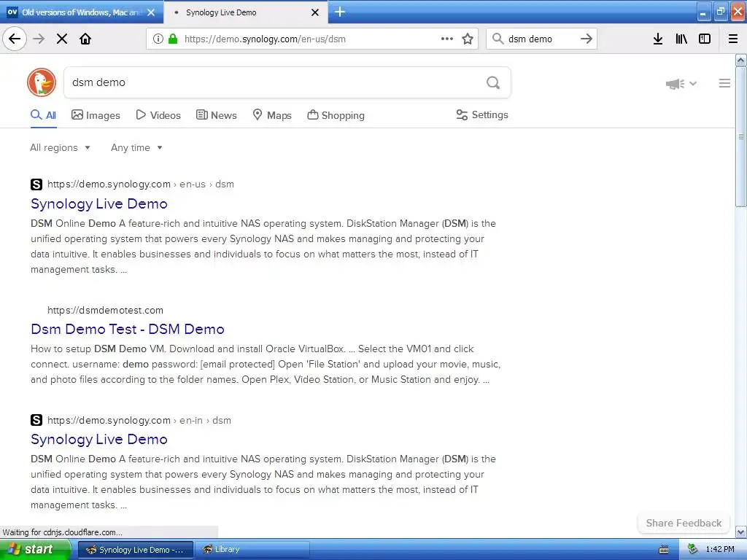Switch to Images results tab
This screenshot has width=747, height=560.
point(96,115)
